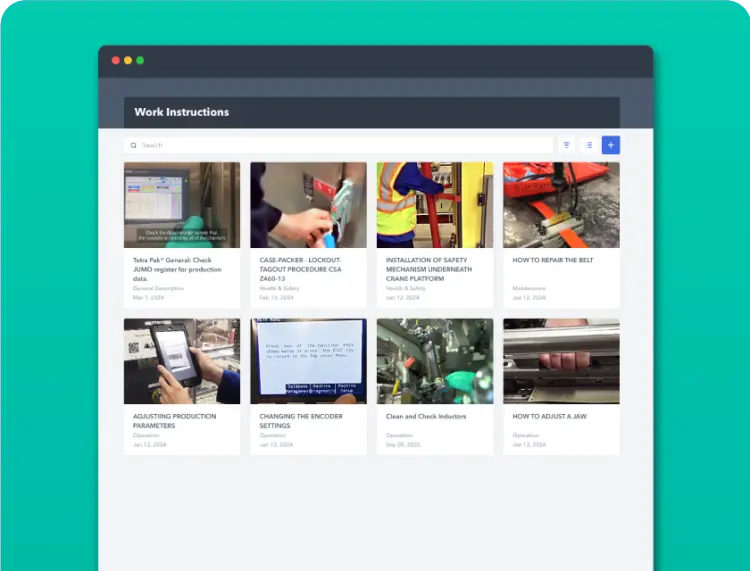Select title 'HOW TO ADJUST A JAW'
This screenshot has width=750, height=571.
click(x=549, y=417)
